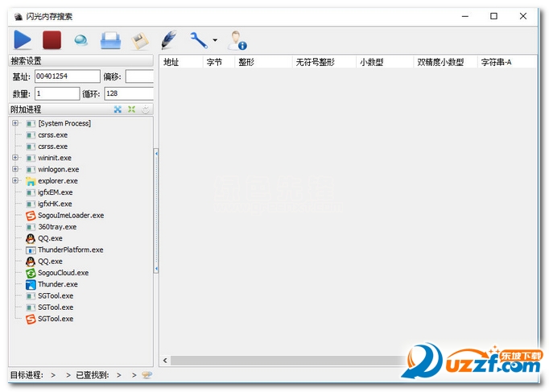The image size is (549, 392).
Task: Open the dropdown arrow beside the wrench
Action: click(215, 40)
